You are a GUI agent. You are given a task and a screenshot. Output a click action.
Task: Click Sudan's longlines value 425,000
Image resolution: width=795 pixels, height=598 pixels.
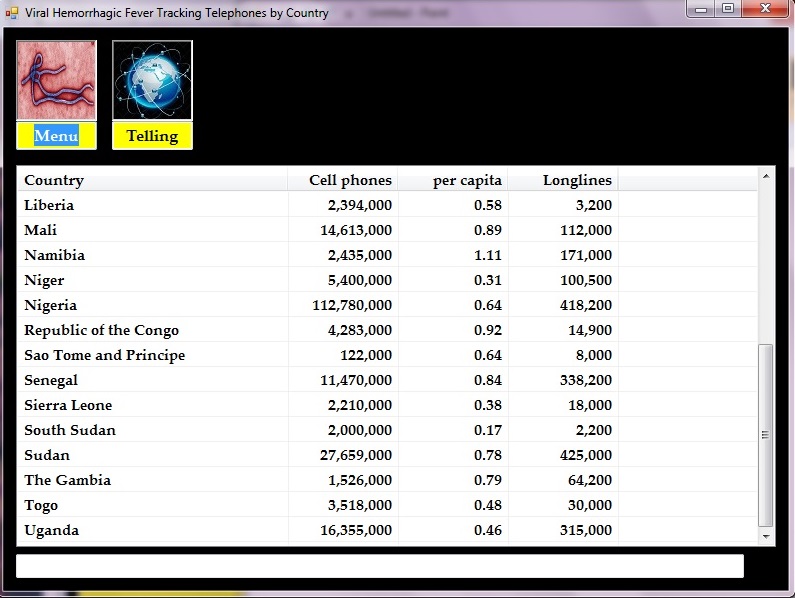(586, 455)
